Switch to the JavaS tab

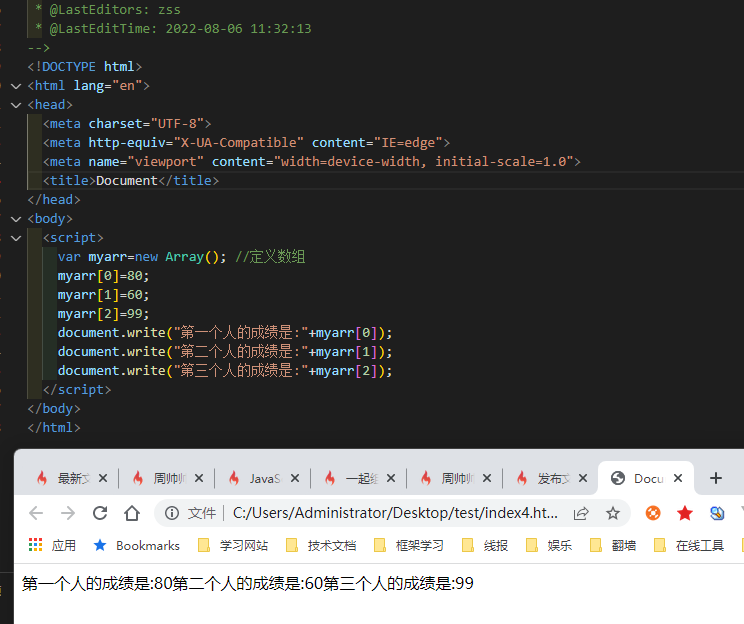[x=263, y=478]
